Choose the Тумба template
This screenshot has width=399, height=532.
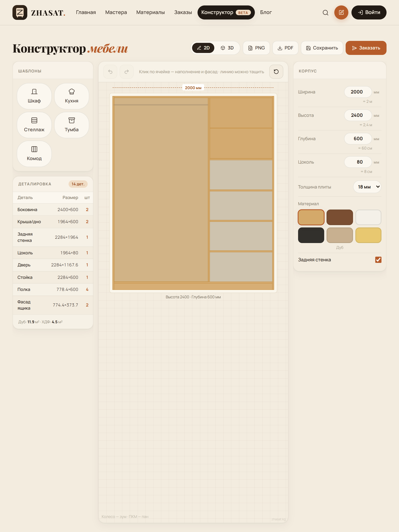72,125
